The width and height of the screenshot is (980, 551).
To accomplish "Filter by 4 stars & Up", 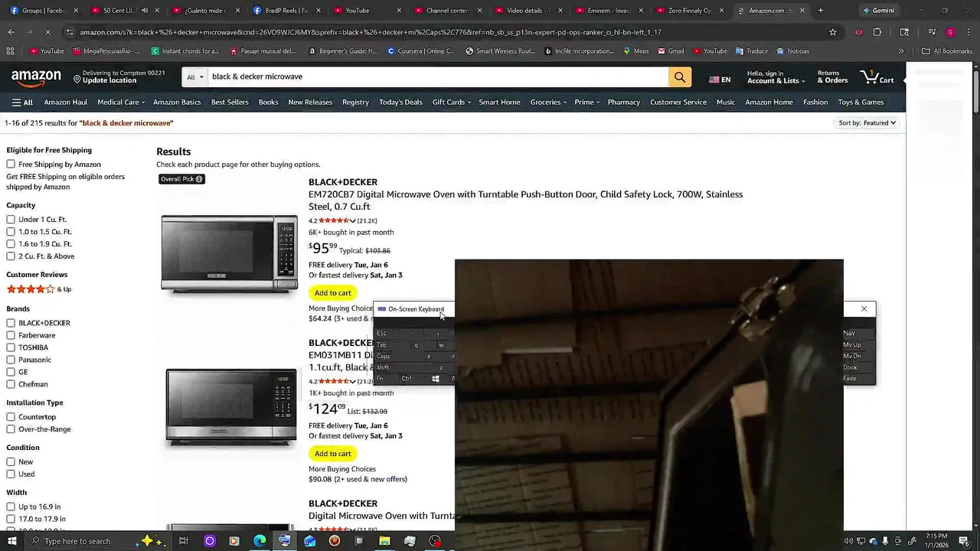I will coord(39,289).
